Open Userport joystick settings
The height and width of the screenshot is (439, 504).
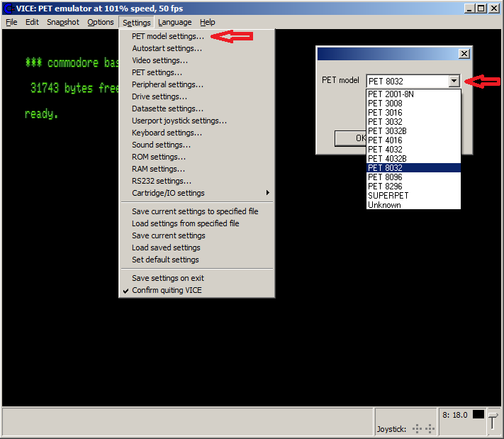click(197, 121)
